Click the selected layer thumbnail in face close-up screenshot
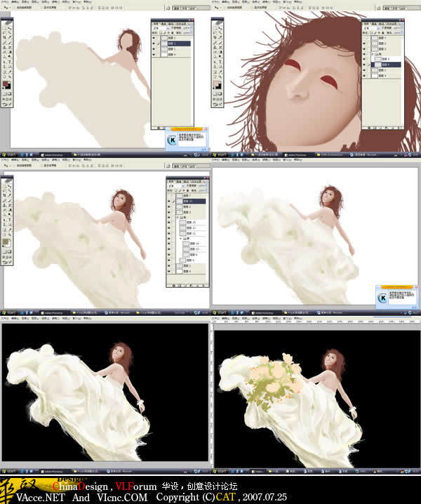Viewport: 421px width, 504px height. pyautogui.click(x=378, y=65)
